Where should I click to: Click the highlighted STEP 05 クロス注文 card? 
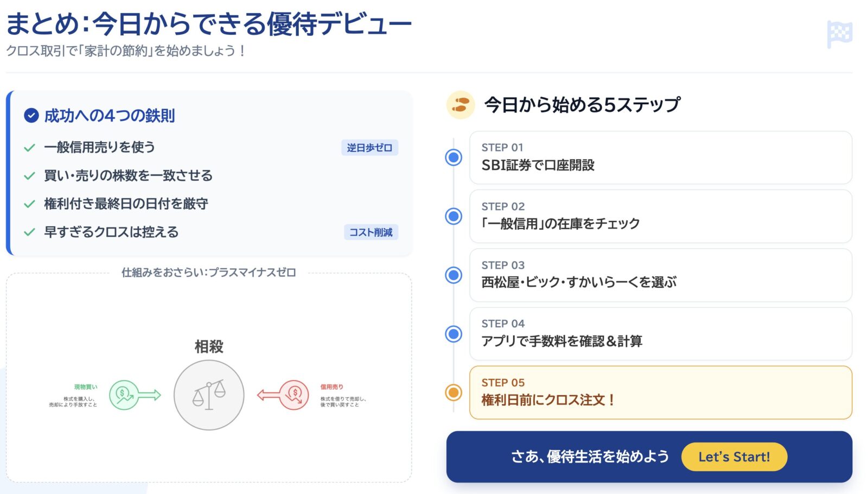(660, 392)
